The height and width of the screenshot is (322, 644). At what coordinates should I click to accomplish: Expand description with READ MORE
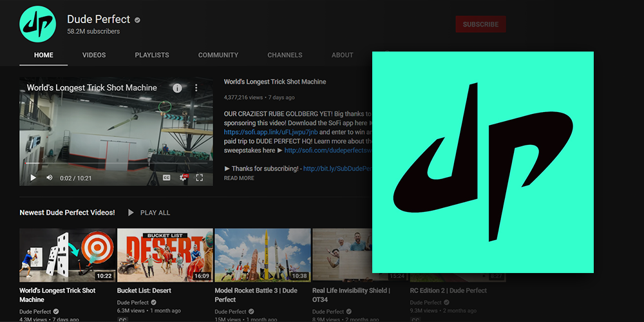coord(239,178)
